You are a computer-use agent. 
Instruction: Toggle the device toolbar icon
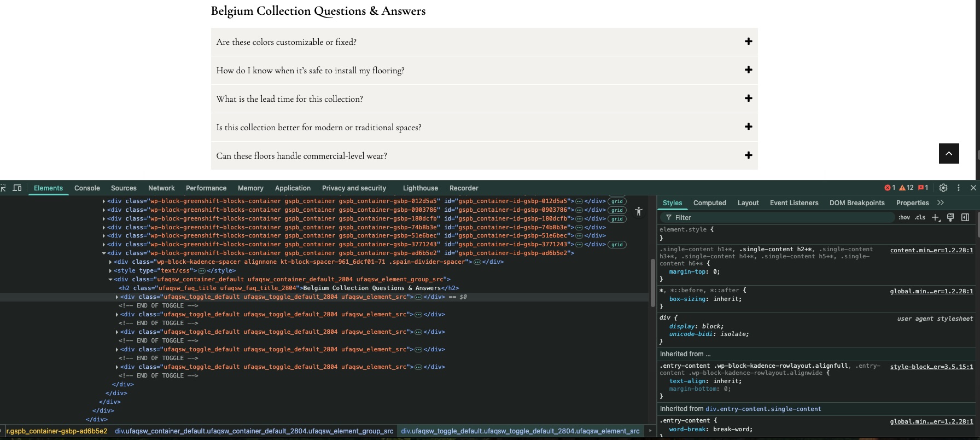(17, 188)
